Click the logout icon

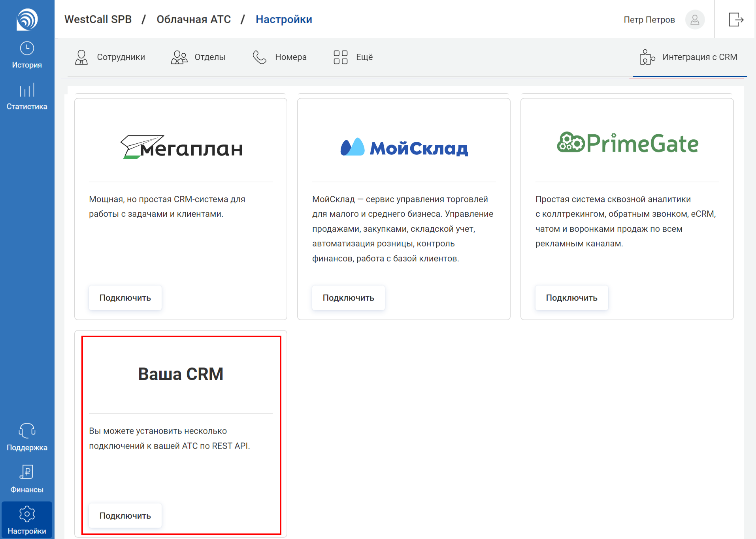pos(736,19)
